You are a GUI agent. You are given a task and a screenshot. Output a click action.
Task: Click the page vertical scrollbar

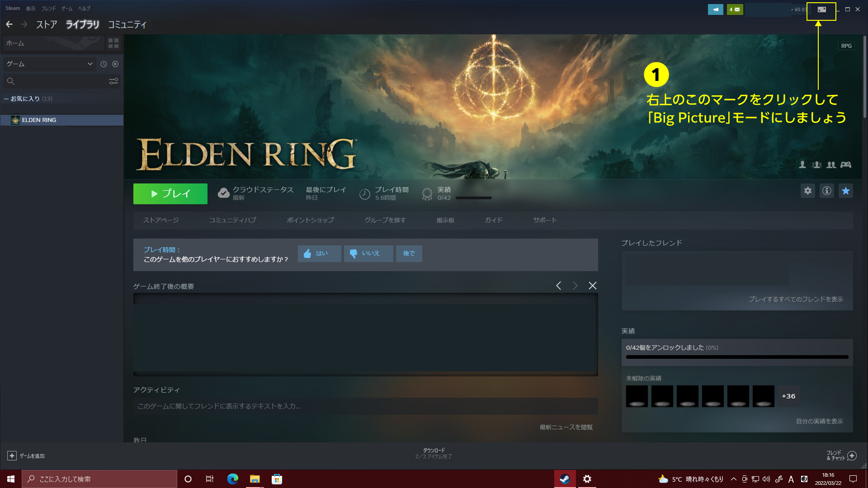pyautogui.click(x=864, y=77)
